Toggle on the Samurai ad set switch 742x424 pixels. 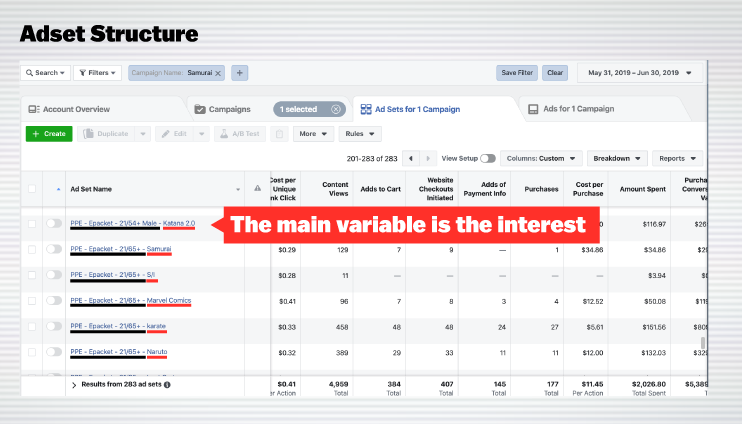[53, 249]
